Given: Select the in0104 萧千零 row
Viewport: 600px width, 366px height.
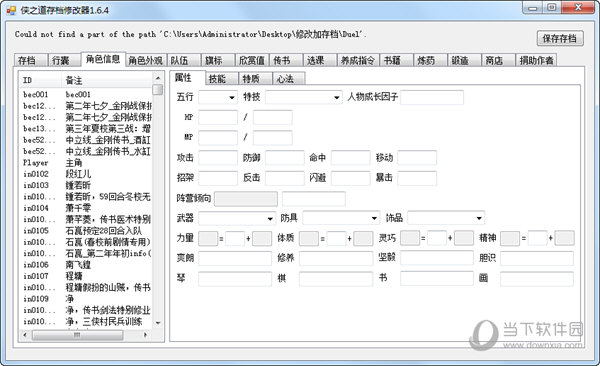Looking at the screenshot, I should click(x=87, y=208).
